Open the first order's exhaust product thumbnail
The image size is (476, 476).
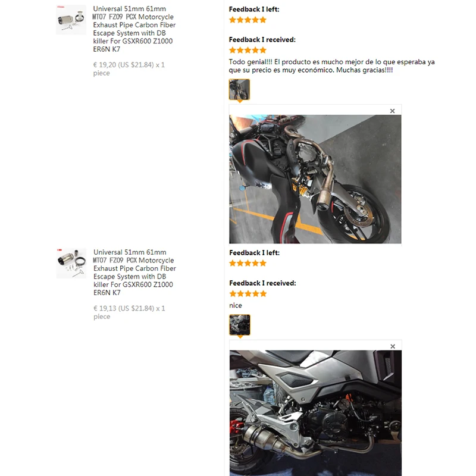pos(71,20)
